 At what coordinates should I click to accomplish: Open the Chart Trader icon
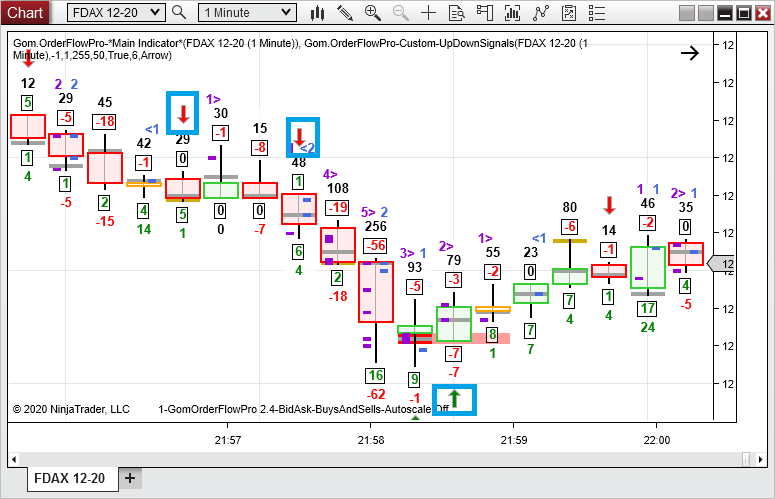pyautogui.click(x=485, y=13)
